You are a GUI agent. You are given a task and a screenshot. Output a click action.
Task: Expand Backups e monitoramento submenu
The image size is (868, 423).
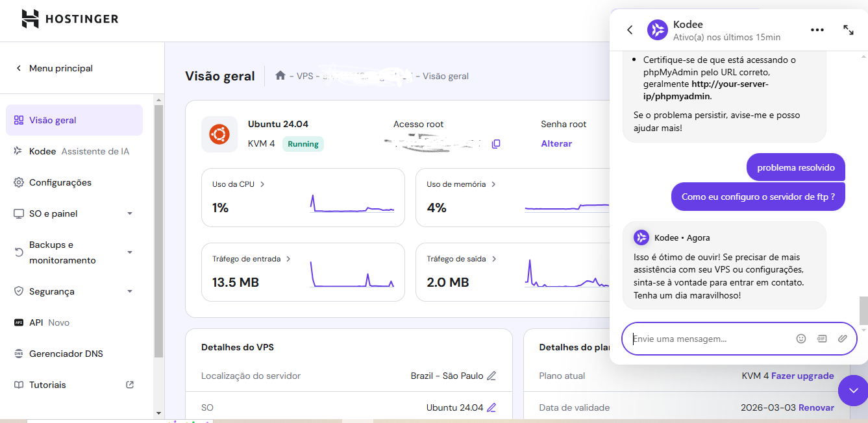coord(130,252)
